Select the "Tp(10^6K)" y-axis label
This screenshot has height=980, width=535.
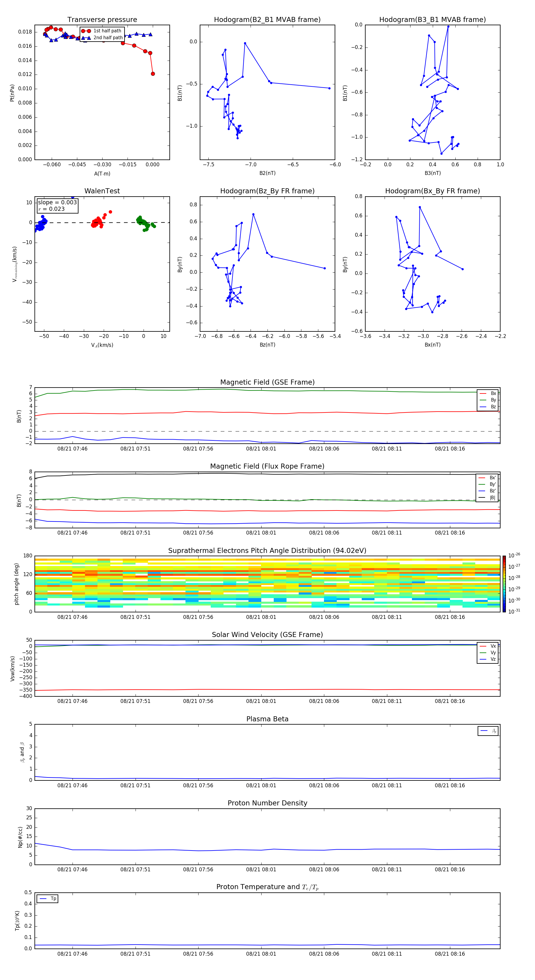(17, 921)
